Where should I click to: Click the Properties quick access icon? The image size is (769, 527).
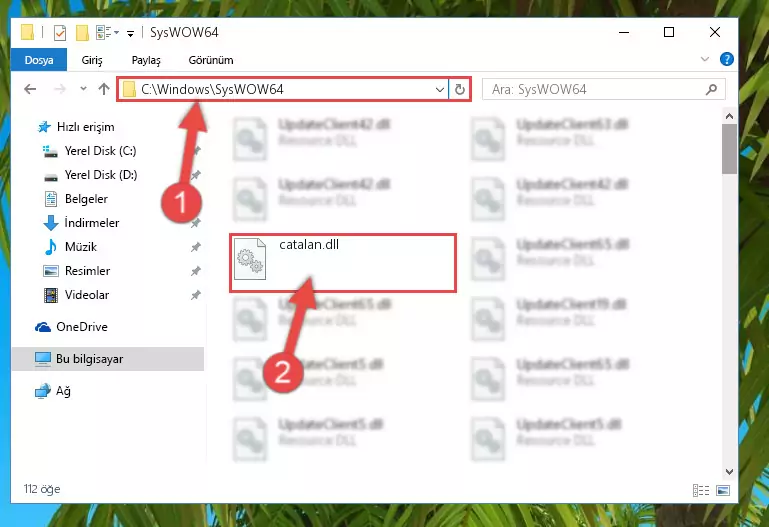[60, 33]
